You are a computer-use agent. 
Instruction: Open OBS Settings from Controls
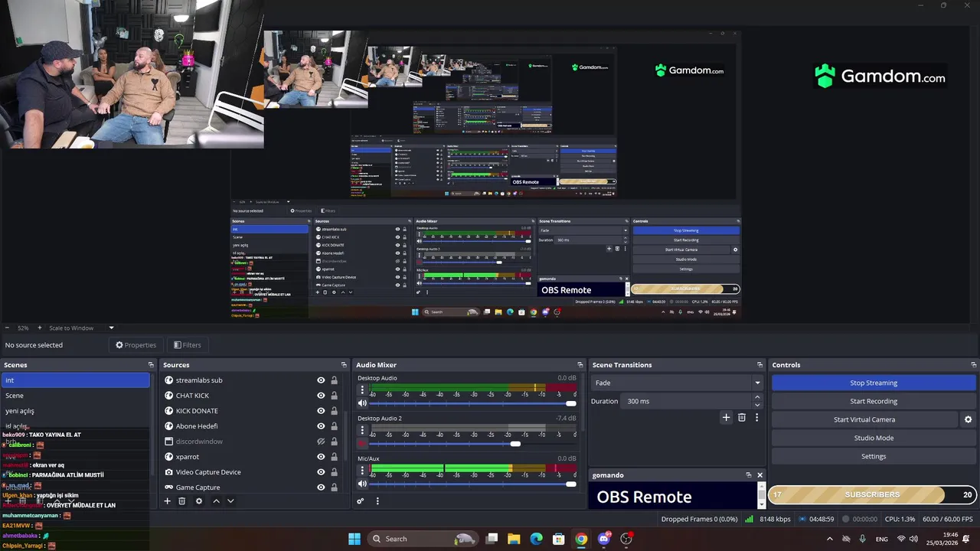pos(874,456)
